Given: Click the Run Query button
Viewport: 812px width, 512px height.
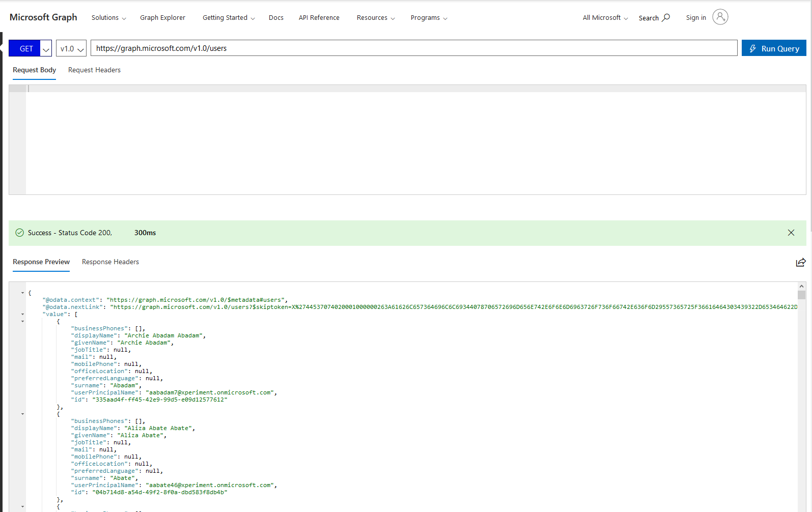Looking at the screenshot, I should click(774, 48).
